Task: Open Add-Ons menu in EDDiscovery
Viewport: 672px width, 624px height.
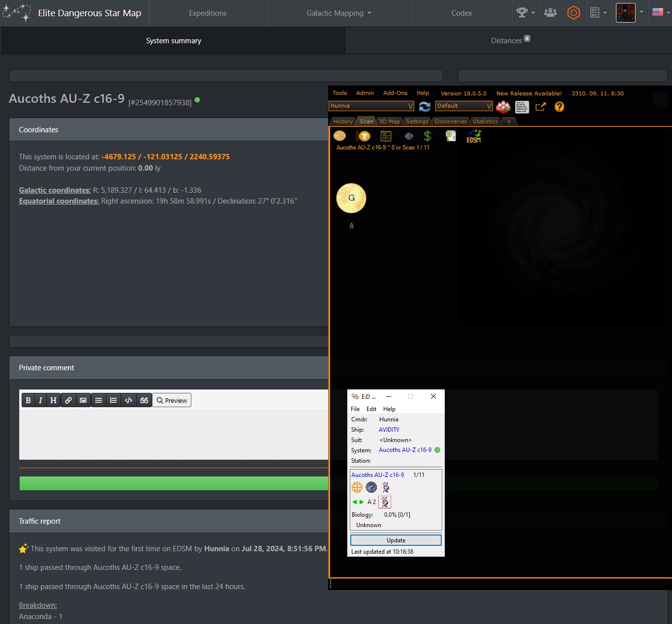Action: (x=395, y=93)
